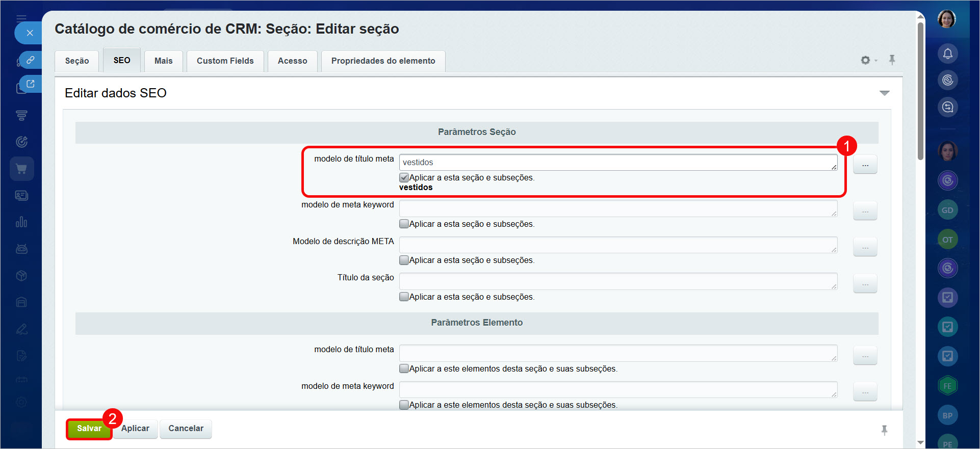The width and height of the screenshot is (980, 449).
Task: Close the slider panel with X
Action: (x=30, y=33)
